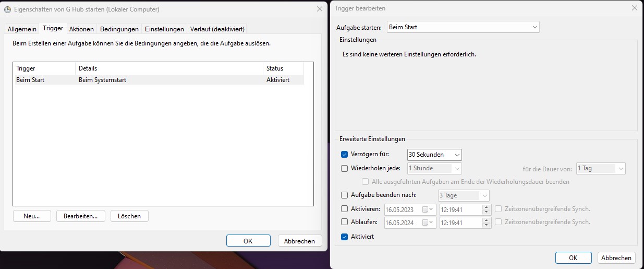Open the Bedingungen tab
This screenshot has width=644, height=269.
[x=119, y=29]
